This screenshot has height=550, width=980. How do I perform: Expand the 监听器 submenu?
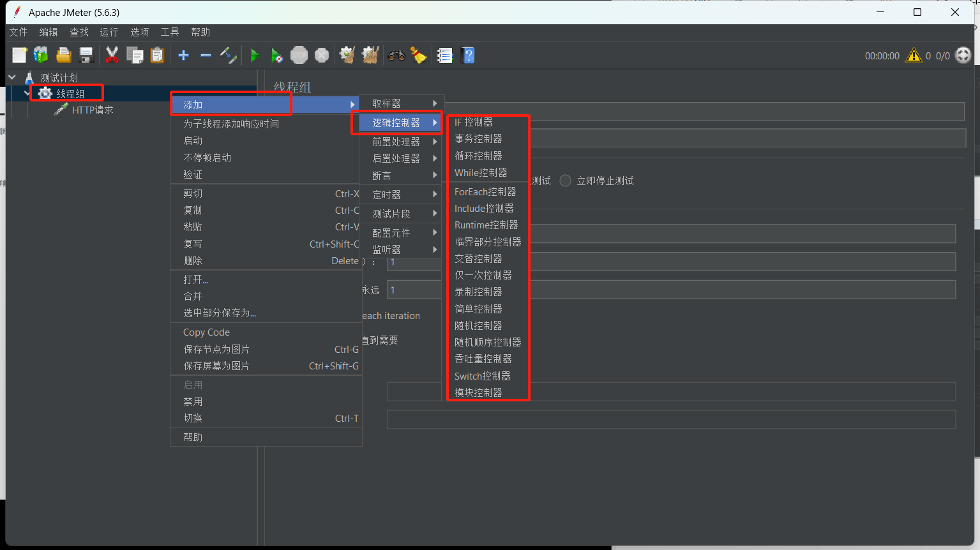400,249
